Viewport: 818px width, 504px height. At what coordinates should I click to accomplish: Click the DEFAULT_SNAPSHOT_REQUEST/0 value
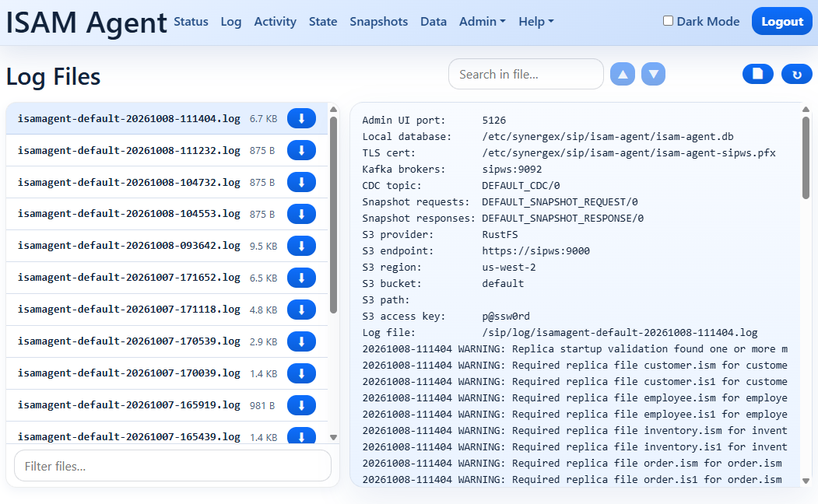(x=560, y=201)
